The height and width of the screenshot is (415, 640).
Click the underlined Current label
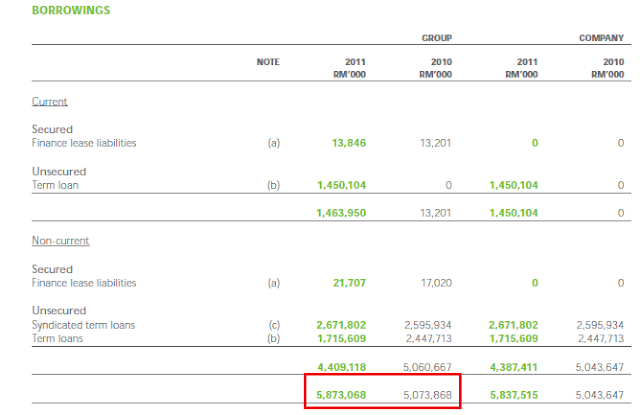point(50,102)
